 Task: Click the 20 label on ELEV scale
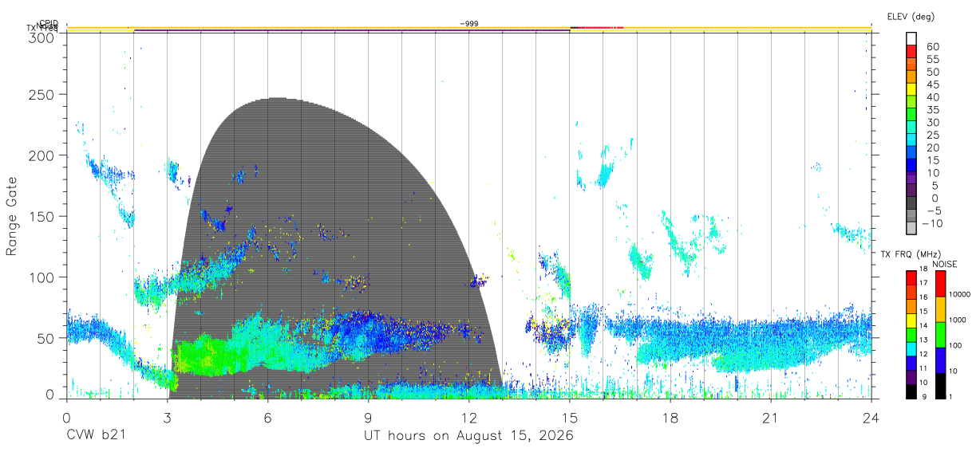tap(932, 148)
